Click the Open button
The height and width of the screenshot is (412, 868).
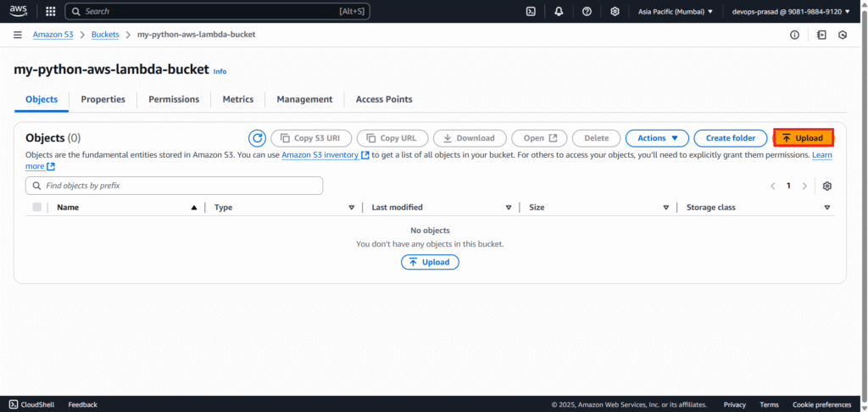(539, 138)
